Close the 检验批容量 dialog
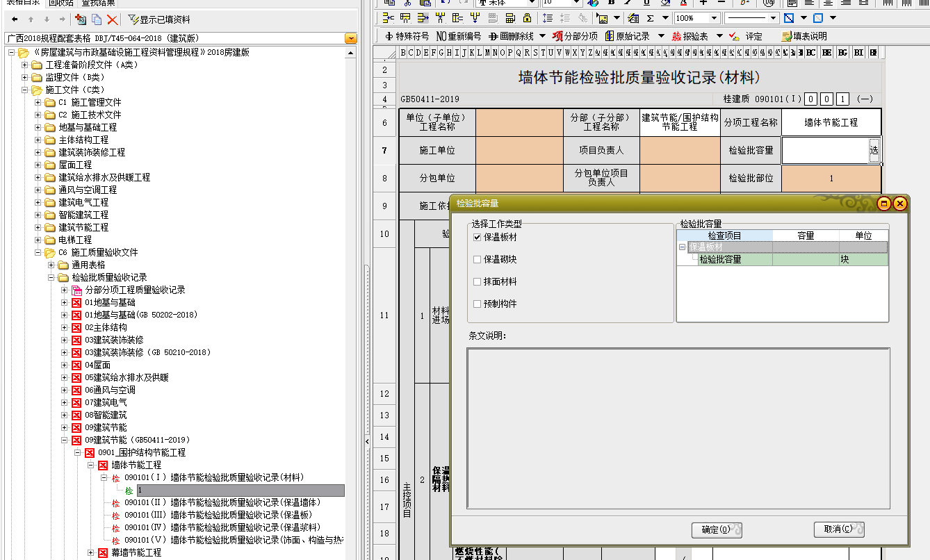 coord(900,204)
